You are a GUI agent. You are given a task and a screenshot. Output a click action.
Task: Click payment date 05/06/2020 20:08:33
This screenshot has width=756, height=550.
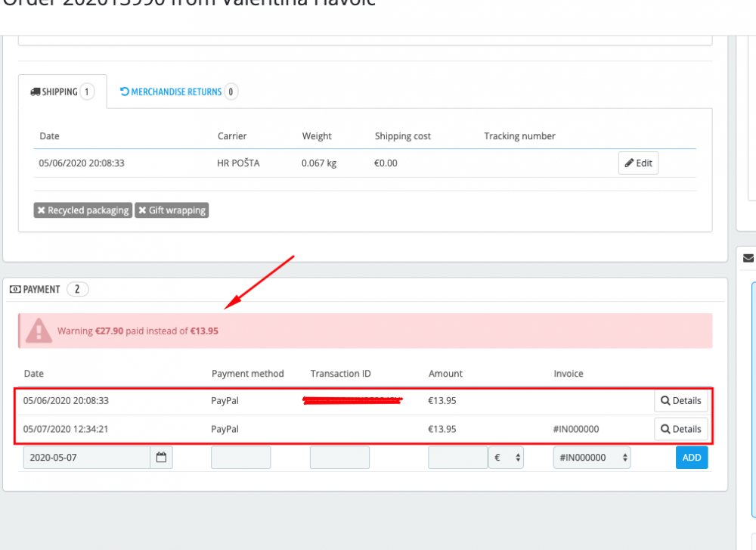click(66, 400)
